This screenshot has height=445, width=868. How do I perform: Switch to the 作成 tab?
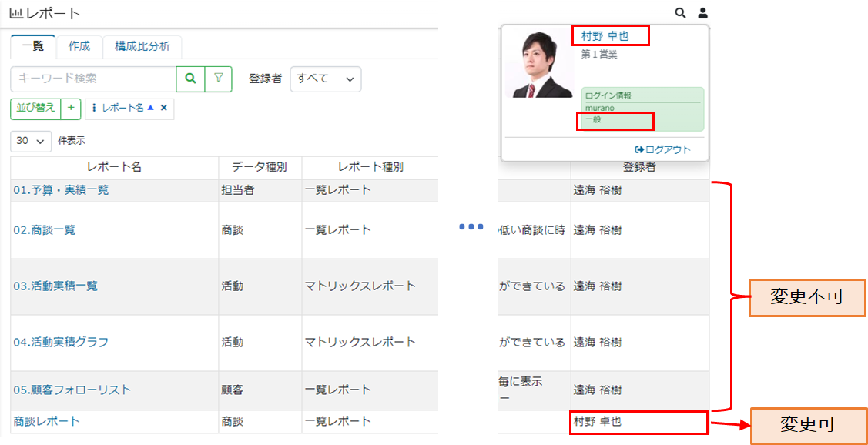tap(79, 46)
